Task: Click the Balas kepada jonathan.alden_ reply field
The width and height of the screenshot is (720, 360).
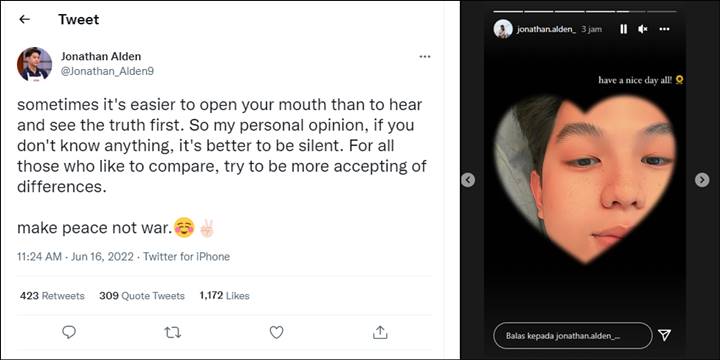Action: click(573, 336)
